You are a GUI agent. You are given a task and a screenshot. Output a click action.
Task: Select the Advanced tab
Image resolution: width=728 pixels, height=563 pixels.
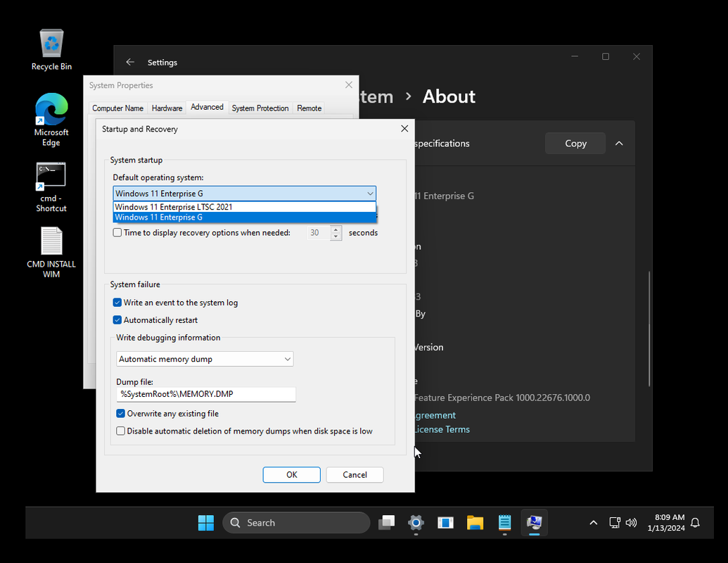click(x=207, y=107)
